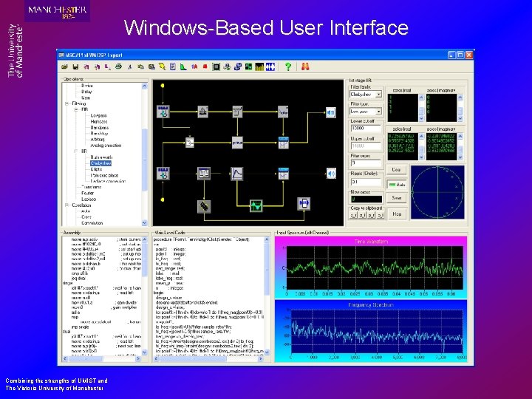
Task: Select the lower speaker output block
Action: point(331,174)
